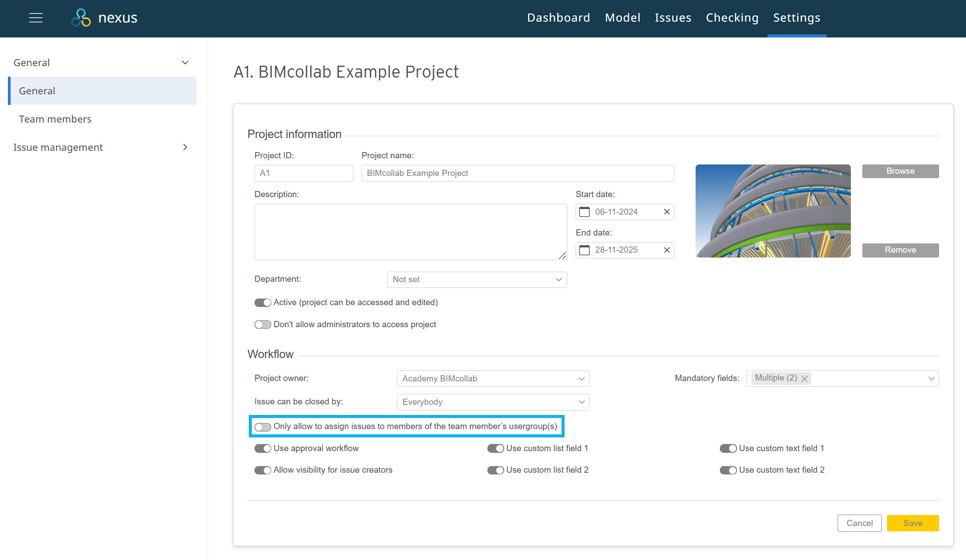Open the Department dropdown
Viewport: 966px width, 560px height.
tap(477, 280)
